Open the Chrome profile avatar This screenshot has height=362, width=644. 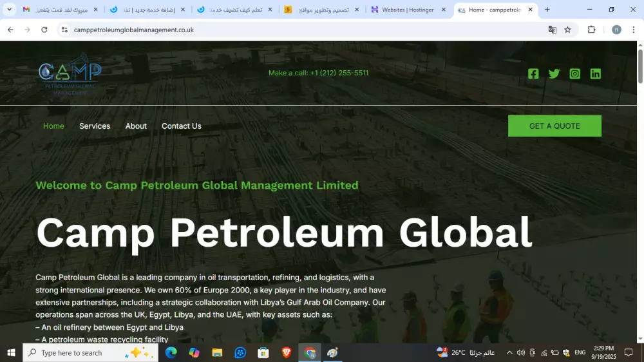pos(616,30)
